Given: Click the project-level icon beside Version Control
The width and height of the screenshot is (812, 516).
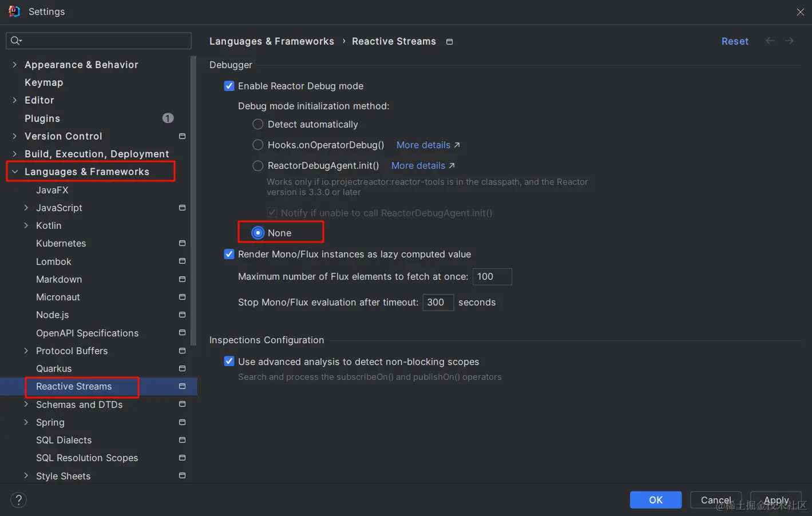Looking at the screenshot, I should pos(182,136).
